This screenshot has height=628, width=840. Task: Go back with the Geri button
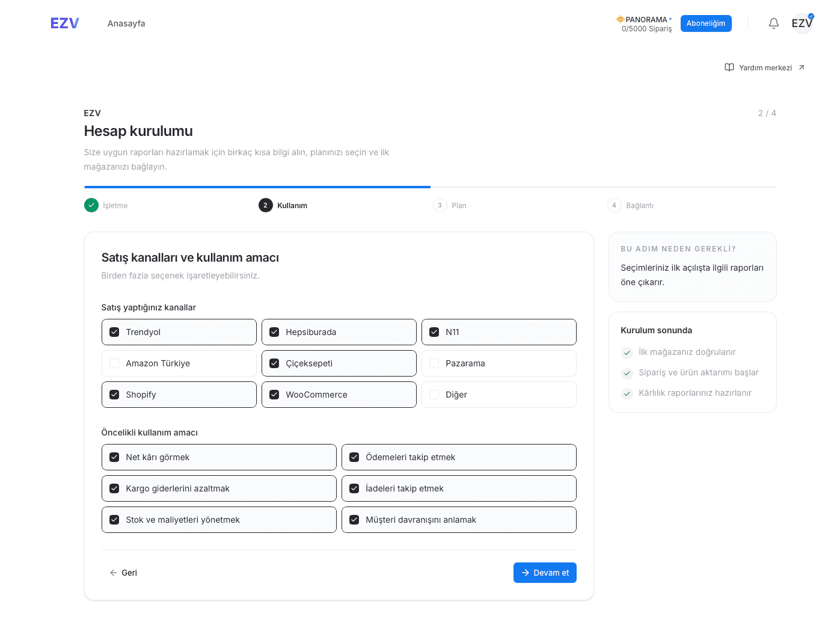pos(123,573)
